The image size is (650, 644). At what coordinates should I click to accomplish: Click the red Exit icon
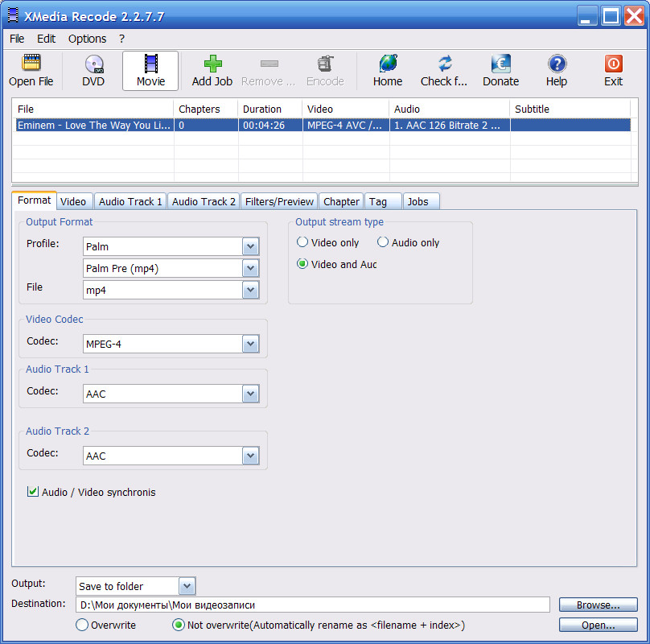tap(613, 64)
